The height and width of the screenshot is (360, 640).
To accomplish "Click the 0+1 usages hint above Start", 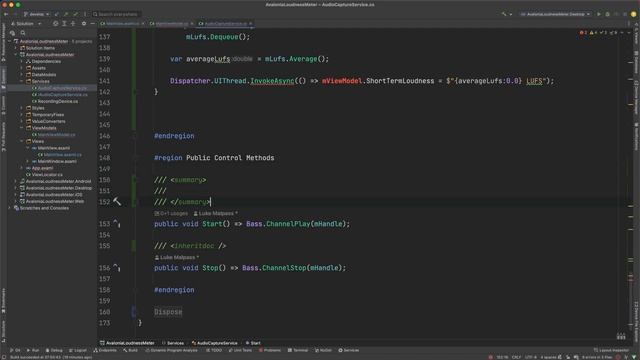I will click(171, 213).
